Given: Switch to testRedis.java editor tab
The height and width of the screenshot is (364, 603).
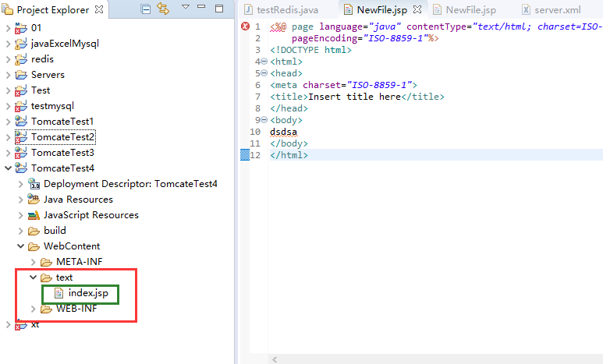Looking at the screenshot, I should point(282,9).
